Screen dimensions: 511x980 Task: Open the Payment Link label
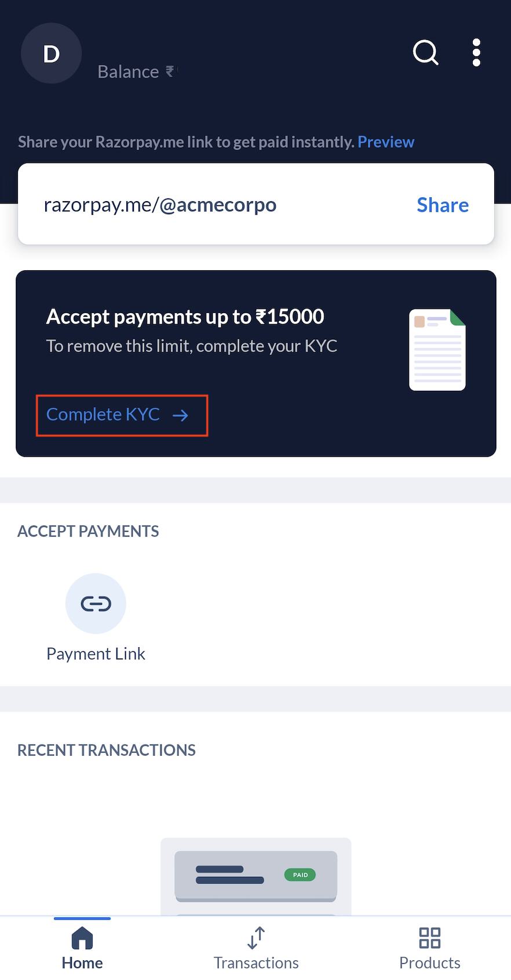(x=96, y=654)
